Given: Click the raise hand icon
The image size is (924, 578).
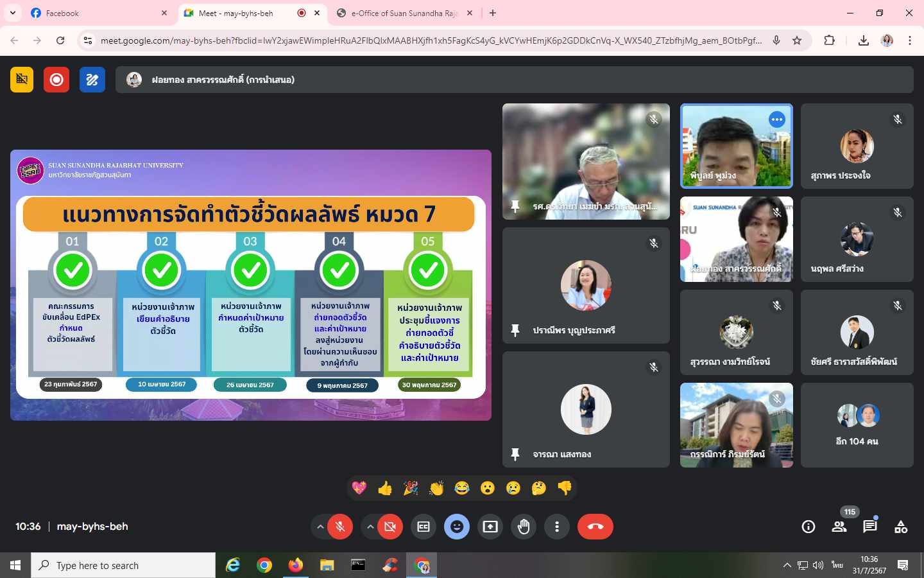Looking at the screenshot, I should 524,527.
